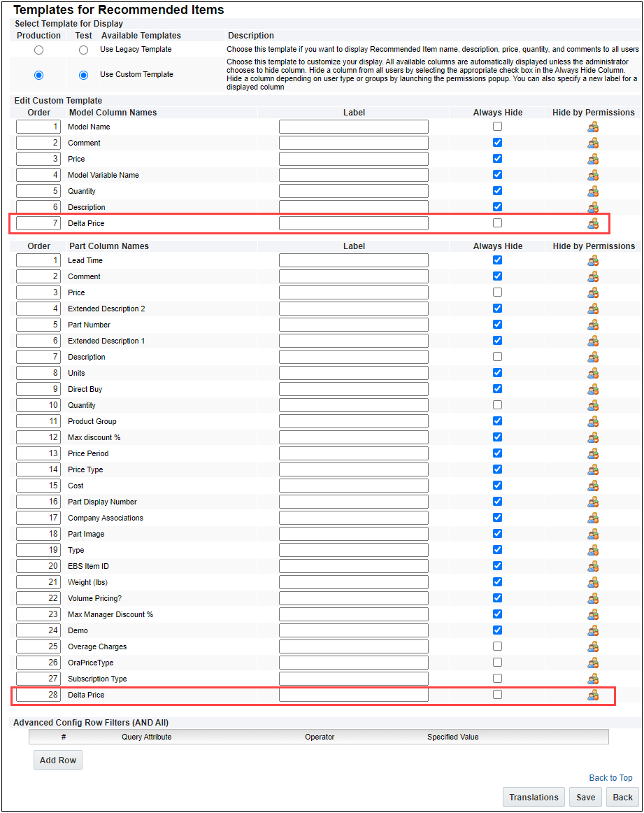Open permissions icon for Volume Pricing? row
This screenshot has height=813, width=644.
coord(593,598)
